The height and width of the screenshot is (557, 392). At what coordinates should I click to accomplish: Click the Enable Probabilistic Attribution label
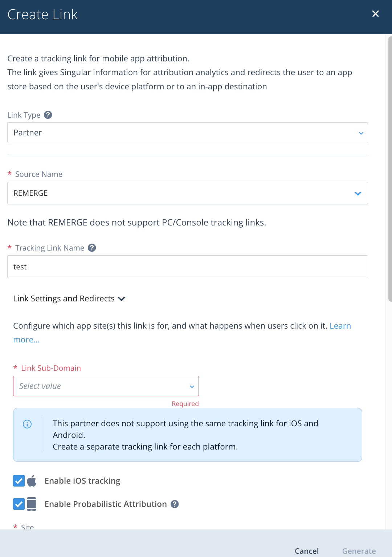pyautogui.click(x=106, y=504)
